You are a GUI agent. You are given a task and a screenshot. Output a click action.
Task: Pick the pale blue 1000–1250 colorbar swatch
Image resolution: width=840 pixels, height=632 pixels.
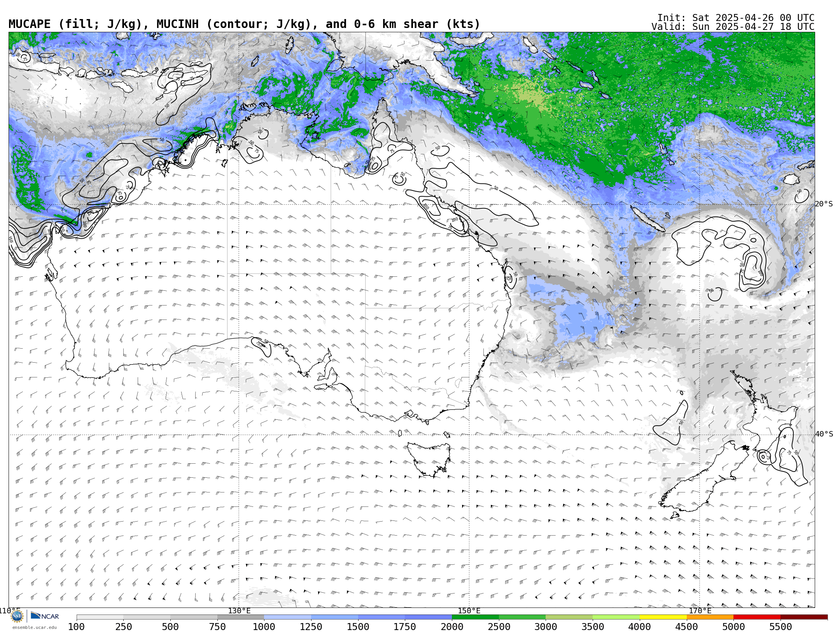pyautogui.click(x=288, y=617)
